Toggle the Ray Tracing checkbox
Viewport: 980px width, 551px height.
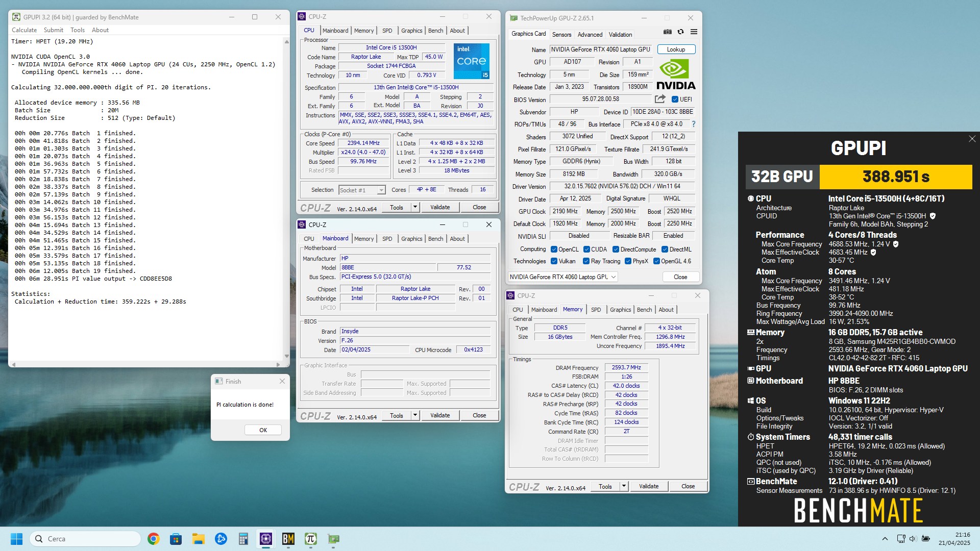click(586, 261)
